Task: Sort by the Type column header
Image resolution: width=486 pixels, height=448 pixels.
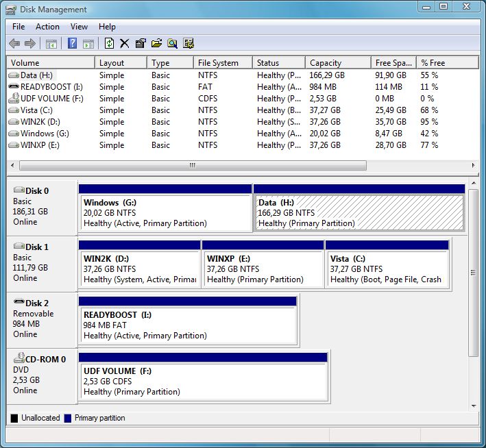Action: [170, 62]
